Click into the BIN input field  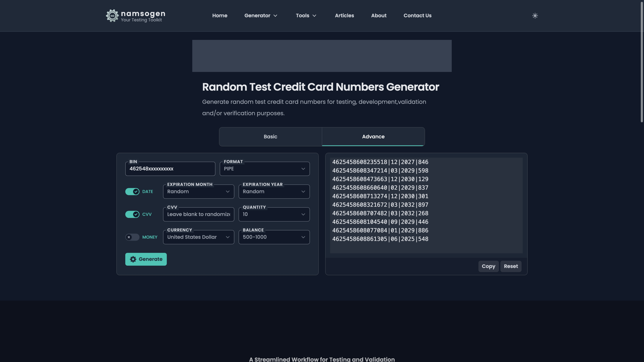(x=170, y=169)
